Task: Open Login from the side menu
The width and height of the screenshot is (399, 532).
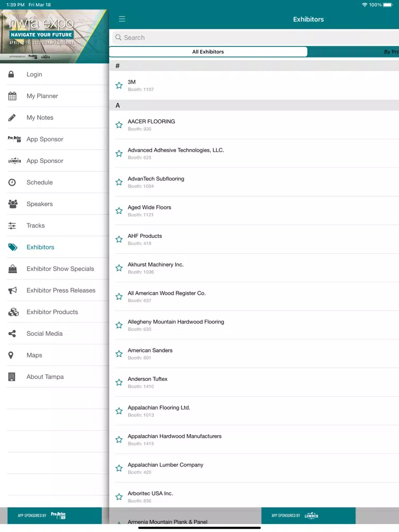Action: 54,74
